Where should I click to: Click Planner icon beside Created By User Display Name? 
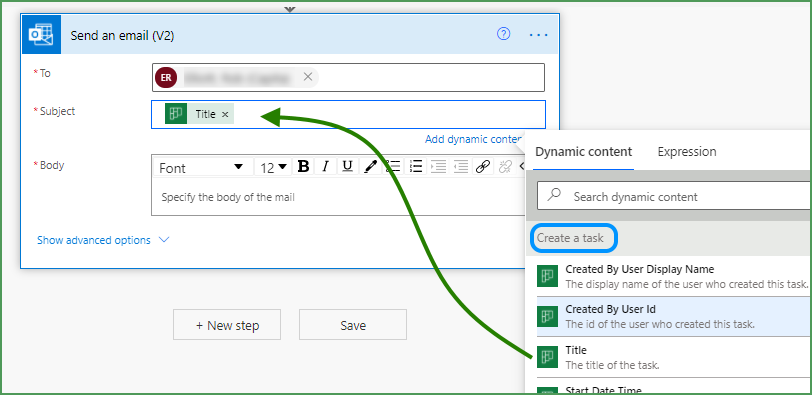(547, 276)
